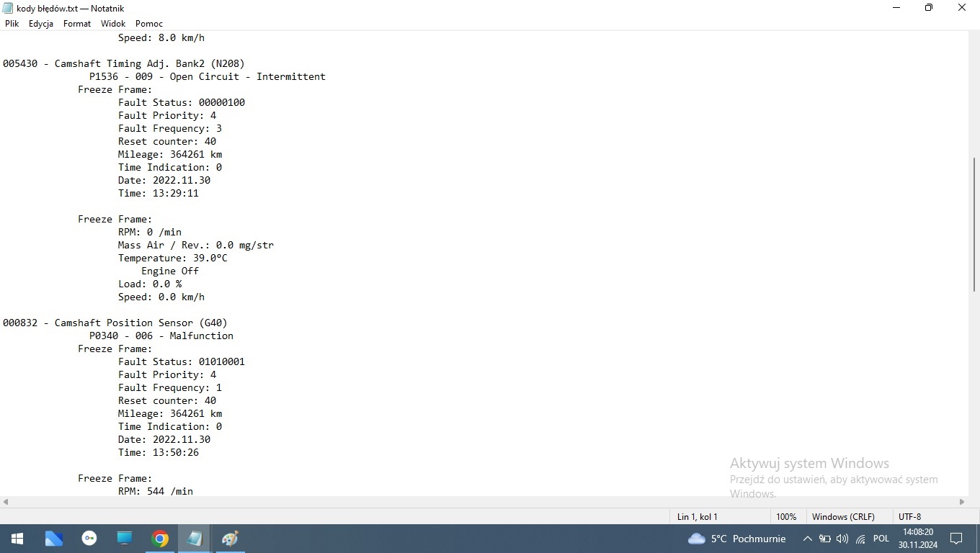Open the battery status tray icon
The height and width of the screenshot is (553, 980).
tap(825, 539)
